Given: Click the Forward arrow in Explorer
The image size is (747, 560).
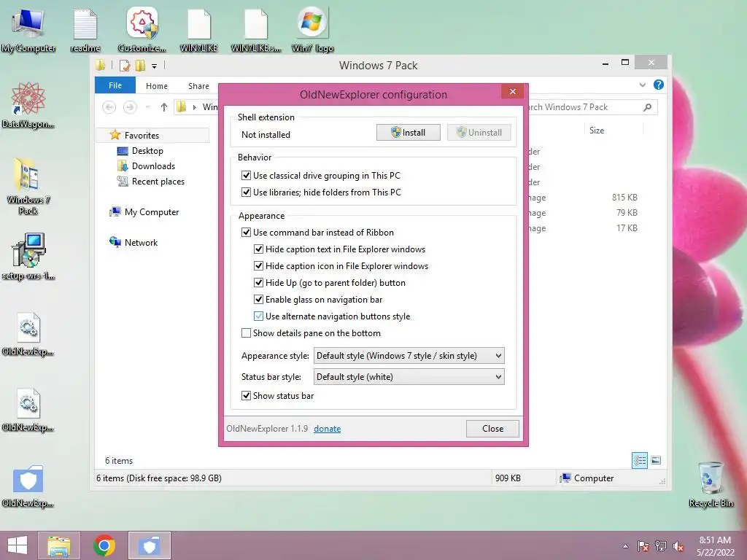Looking at the screenshot, I should (130, 107).
